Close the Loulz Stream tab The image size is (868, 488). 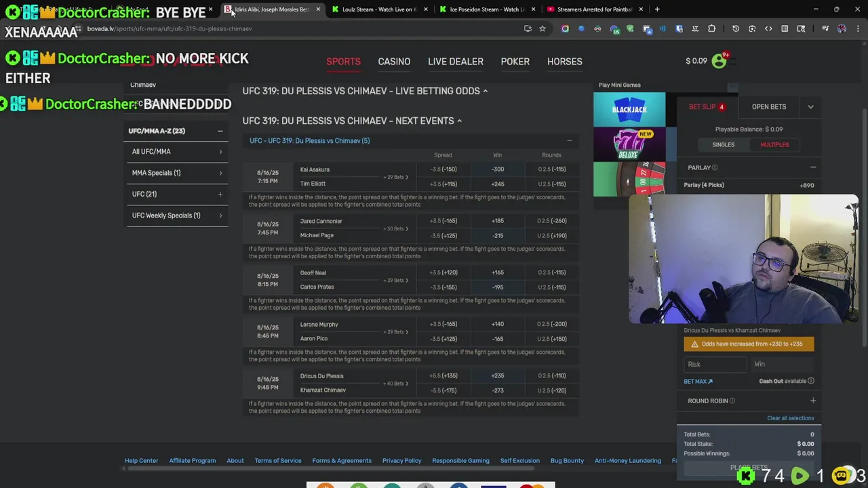point(426,9)
